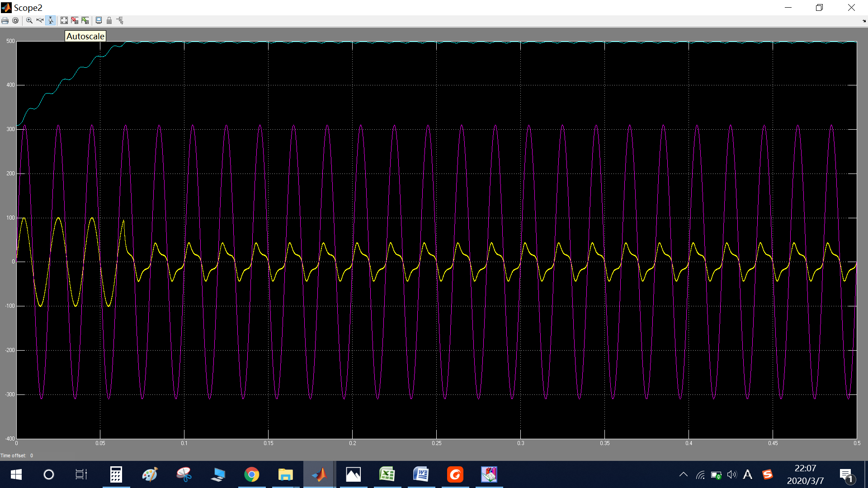868x488 pixels.
Task: Expand the toolbar dock arrow at right edge
Action: click(864, 21)
